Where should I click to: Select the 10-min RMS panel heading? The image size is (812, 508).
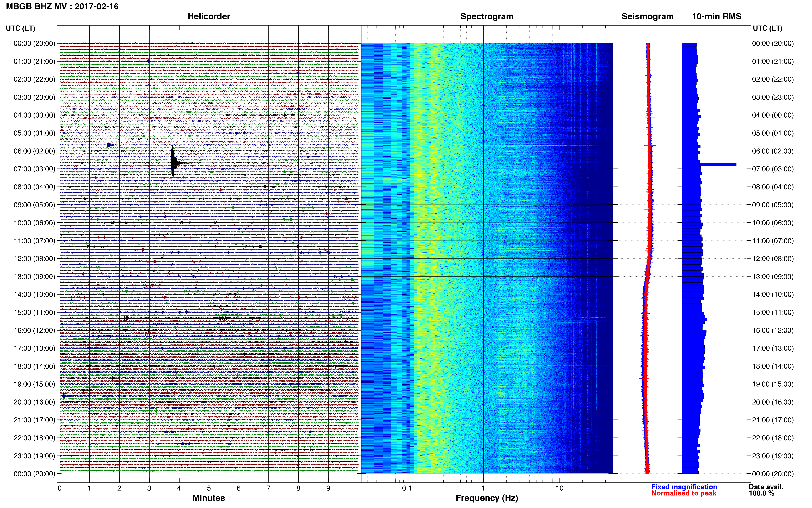point(717,16)
